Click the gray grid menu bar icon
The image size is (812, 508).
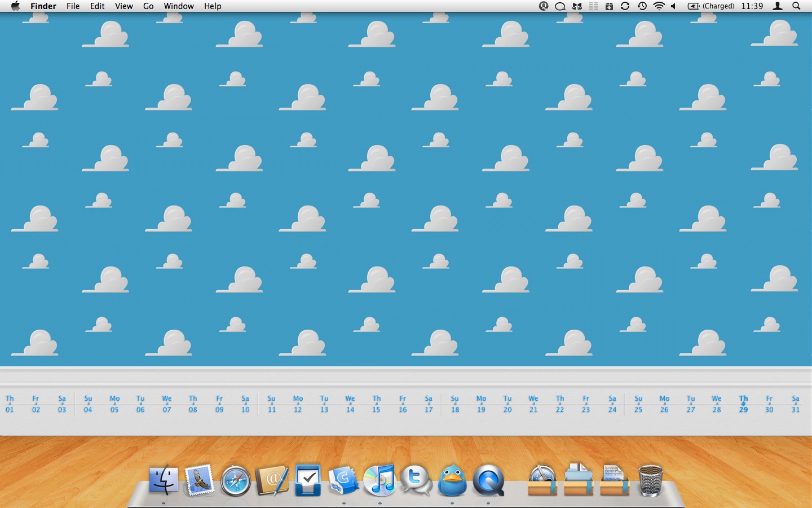(x=593, y=6)
